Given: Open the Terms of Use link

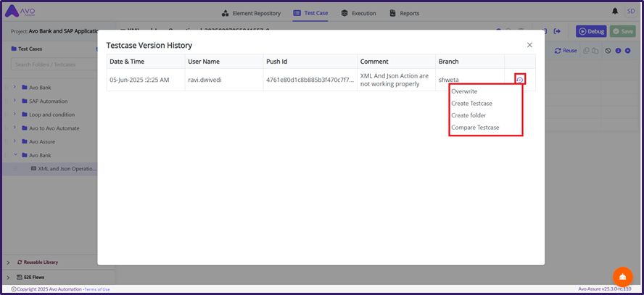Looking at the screenshot, I should 97,289.
